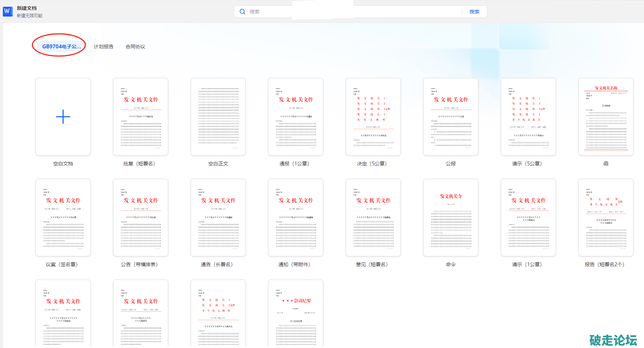
Task: Select the 通报（1公章）template
Action: point(296,117)
